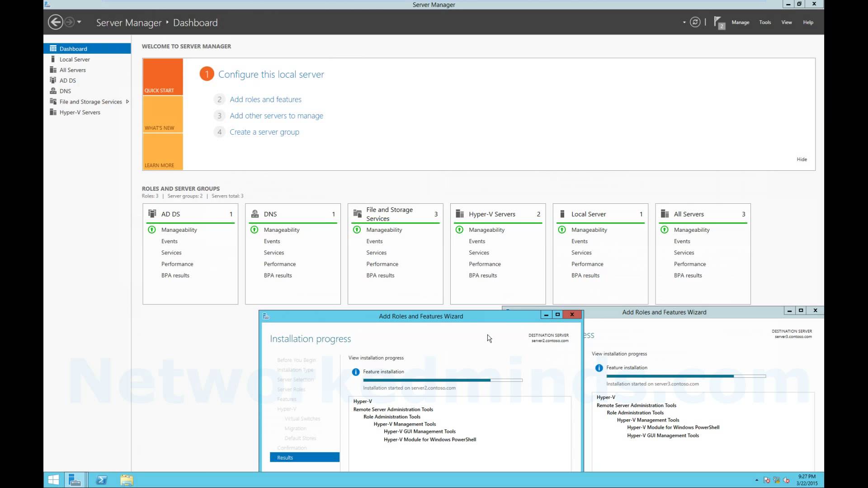Click the Local Server tile icon
This screenshot has width=868, height=488.
pos(562,214)
